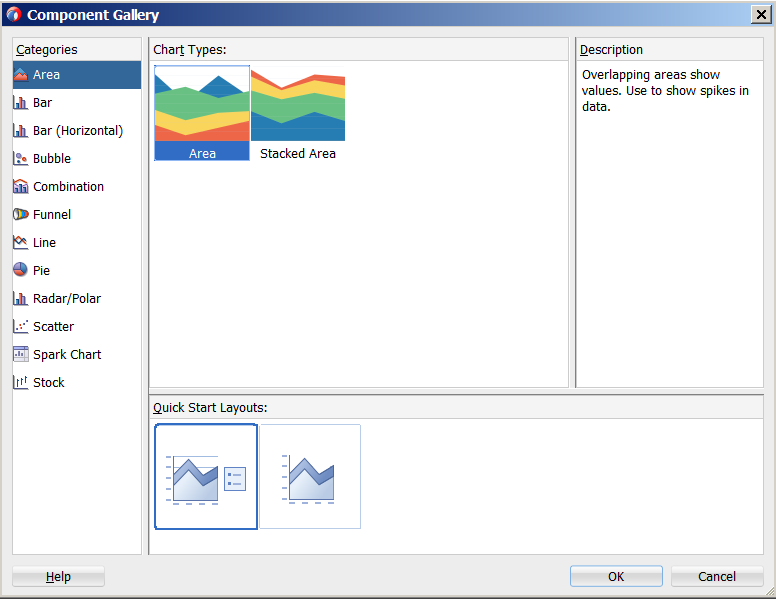Click the Radar/Polar category icon
The height and width of the screenshot is (599, 776).
pos(21,299)
